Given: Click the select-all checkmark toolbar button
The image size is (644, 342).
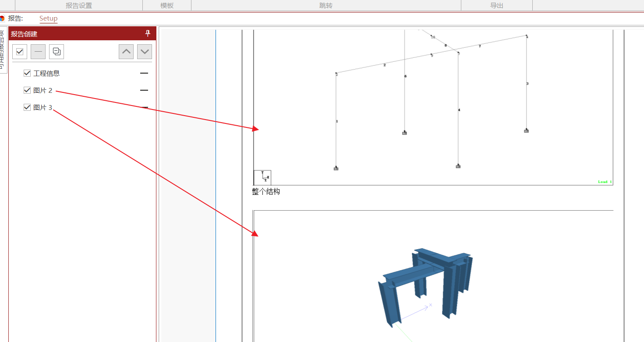Looking at the screenshot, I should tap(20, 52).
